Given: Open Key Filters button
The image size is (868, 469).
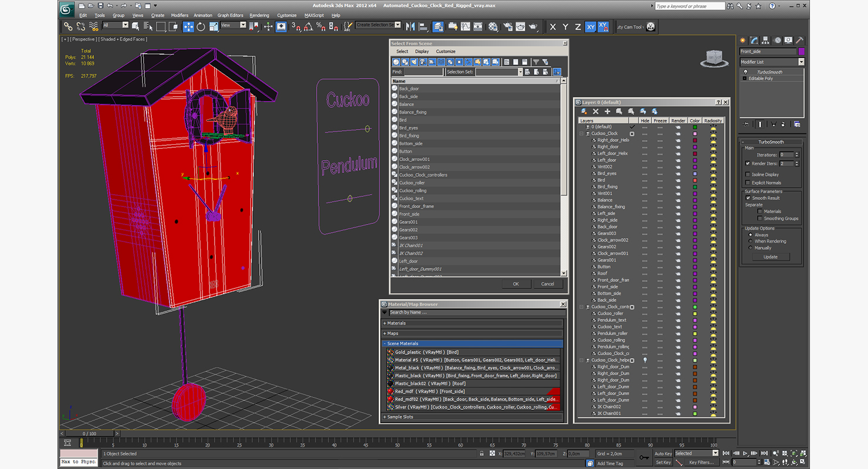Looking at the screenshot, I should [x=701, y=463].
